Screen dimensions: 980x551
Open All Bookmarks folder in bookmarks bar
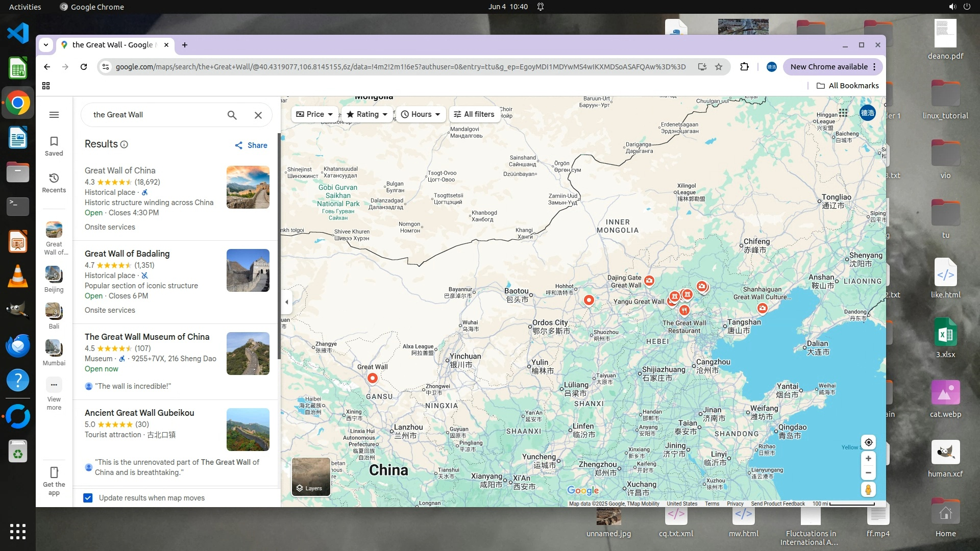click(x=847, y=86)
